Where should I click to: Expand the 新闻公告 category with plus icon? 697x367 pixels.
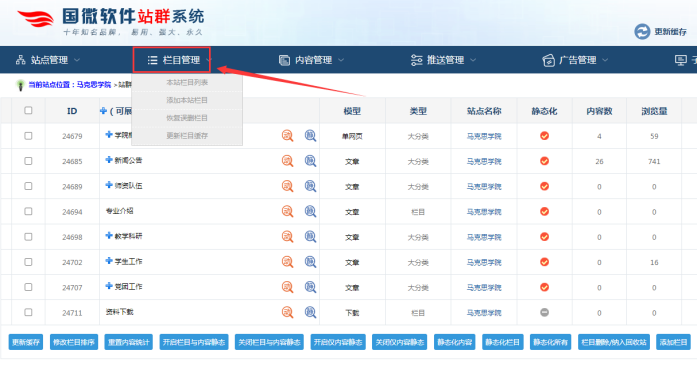click(109, 160)
